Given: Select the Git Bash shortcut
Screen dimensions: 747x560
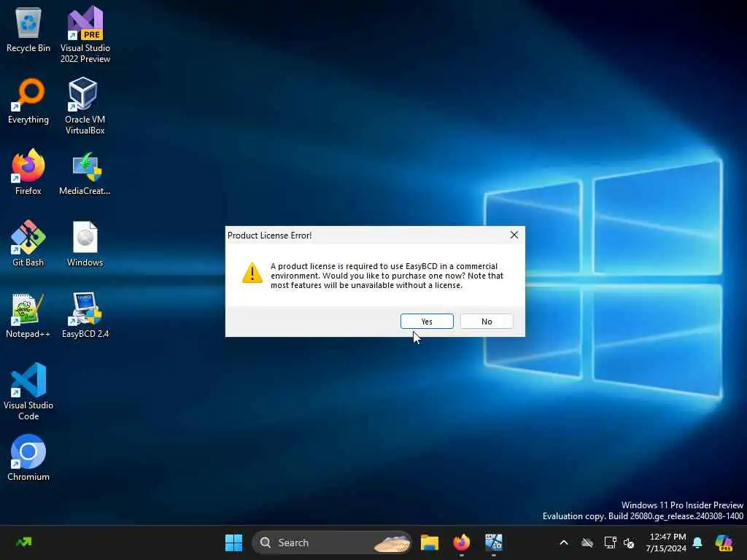Looking at the screenshot, I should 28,244.
